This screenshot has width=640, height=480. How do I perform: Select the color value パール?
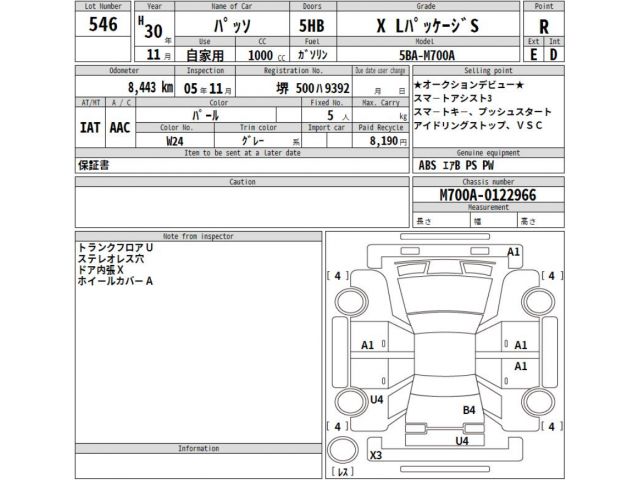point(206,116)
